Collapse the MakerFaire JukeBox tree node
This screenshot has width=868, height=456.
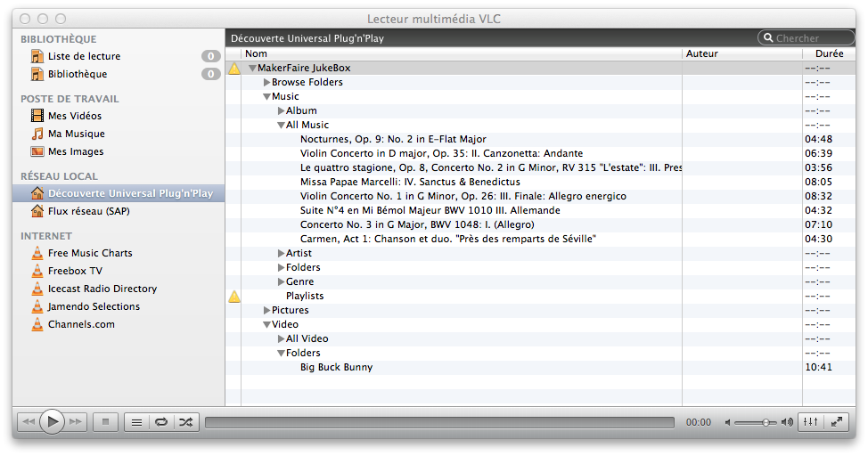coord(253,69)
